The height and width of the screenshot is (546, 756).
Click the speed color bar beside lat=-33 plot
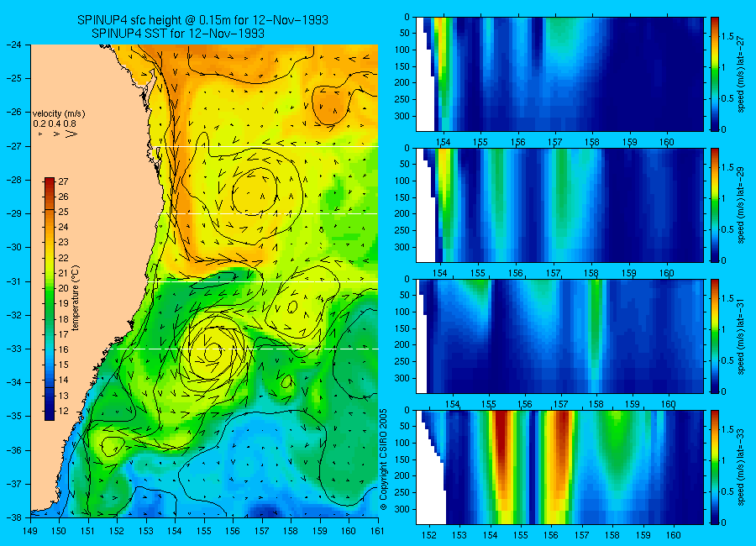pyautogui.click(x=714, y=467)
